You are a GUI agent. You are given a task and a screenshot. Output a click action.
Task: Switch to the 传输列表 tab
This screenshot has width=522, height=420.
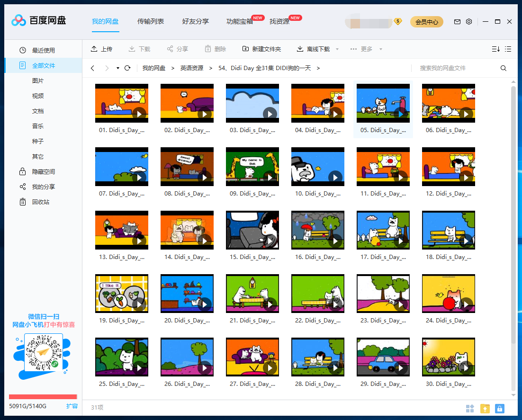pos(151,22)
